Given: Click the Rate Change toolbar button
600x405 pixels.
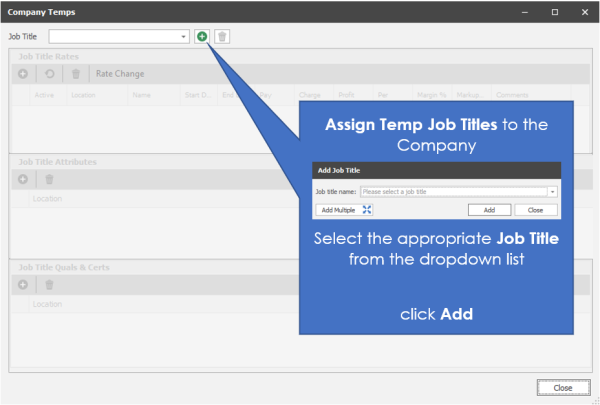Looking at the screenshot, I should (x=119, y=74).
